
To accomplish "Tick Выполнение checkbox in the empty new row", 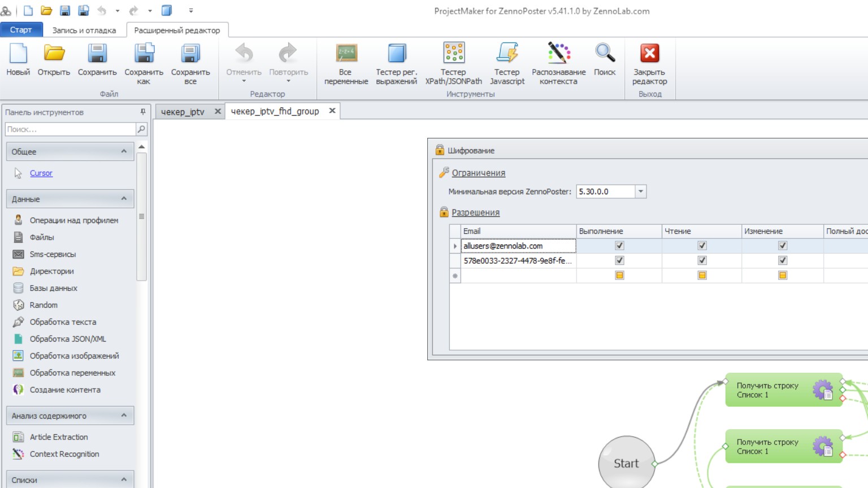I will pos(619,275).
